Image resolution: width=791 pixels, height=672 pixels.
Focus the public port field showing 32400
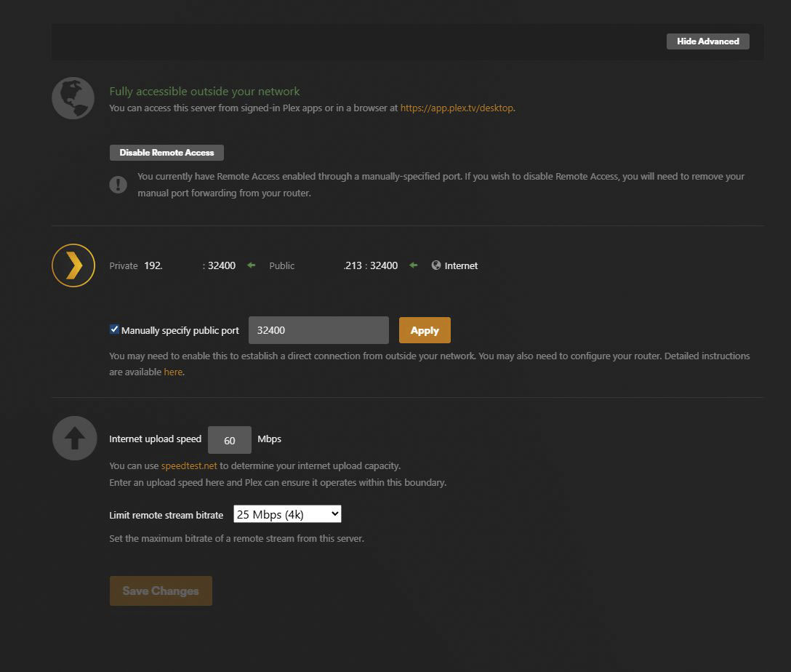(318, 330)
